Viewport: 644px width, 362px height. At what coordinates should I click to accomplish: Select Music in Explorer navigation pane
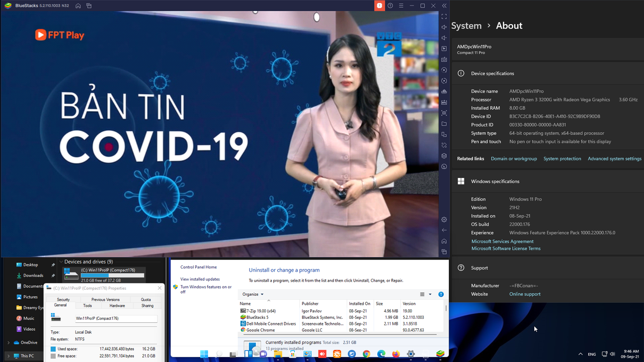tap(29, 318)
